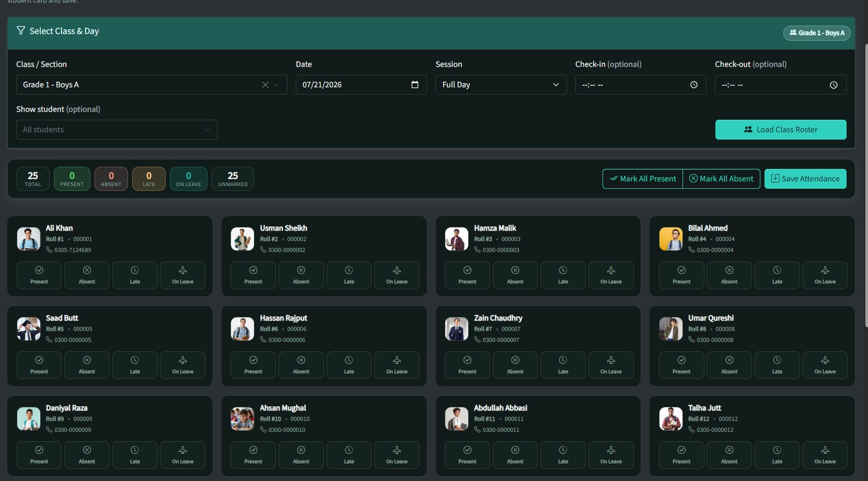Click the name Hassan Rajput
Image resolution: width=868 pixels, height=481 pixels.
coord(284,318)
